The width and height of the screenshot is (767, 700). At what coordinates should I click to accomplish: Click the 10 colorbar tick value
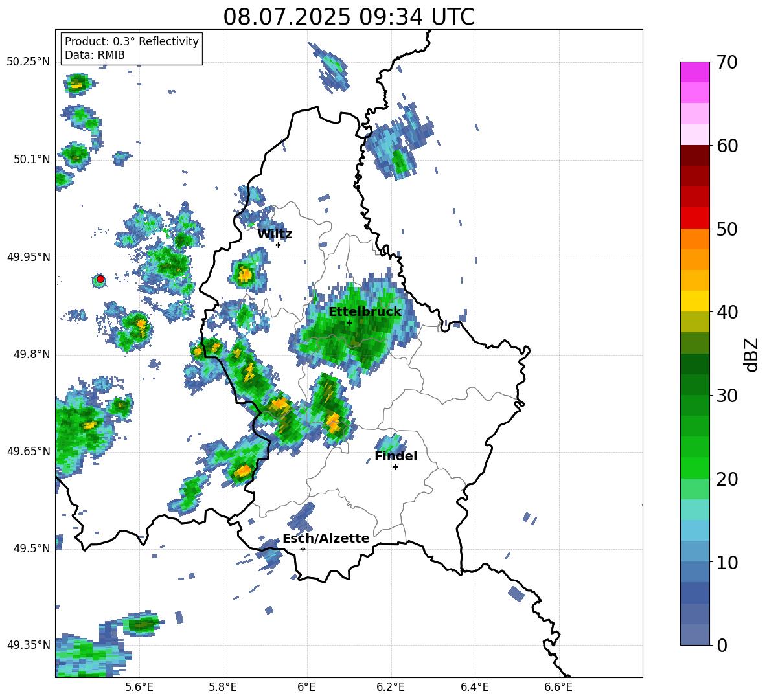point(727,562)
